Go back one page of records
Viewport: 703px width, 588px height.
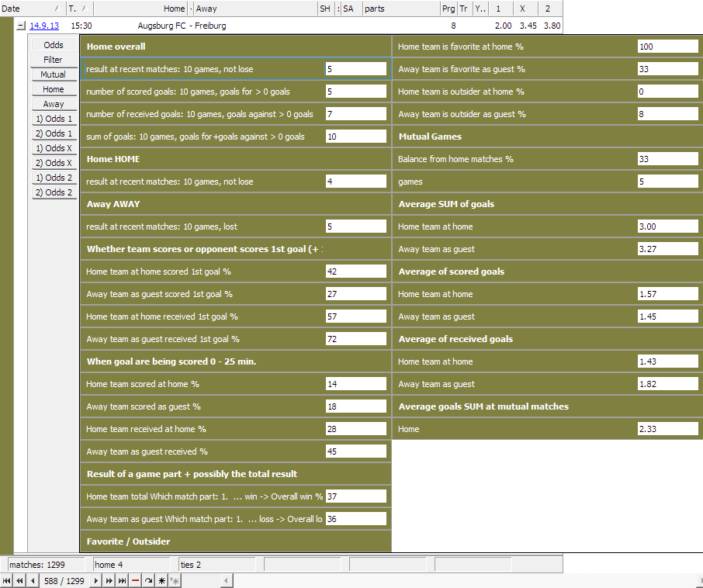(x=19, y=581)
